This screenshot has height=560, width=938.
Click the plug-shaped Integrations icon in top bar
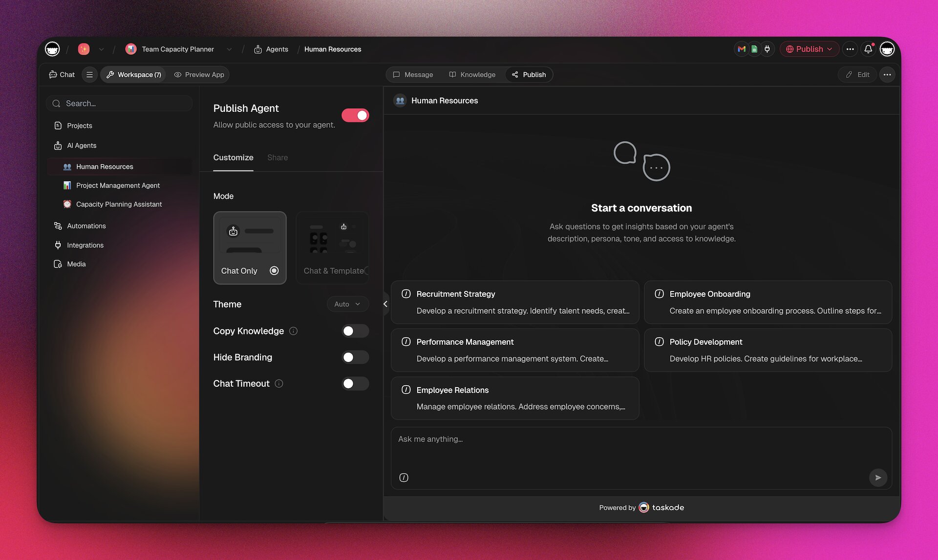click(x=767, y=49)
